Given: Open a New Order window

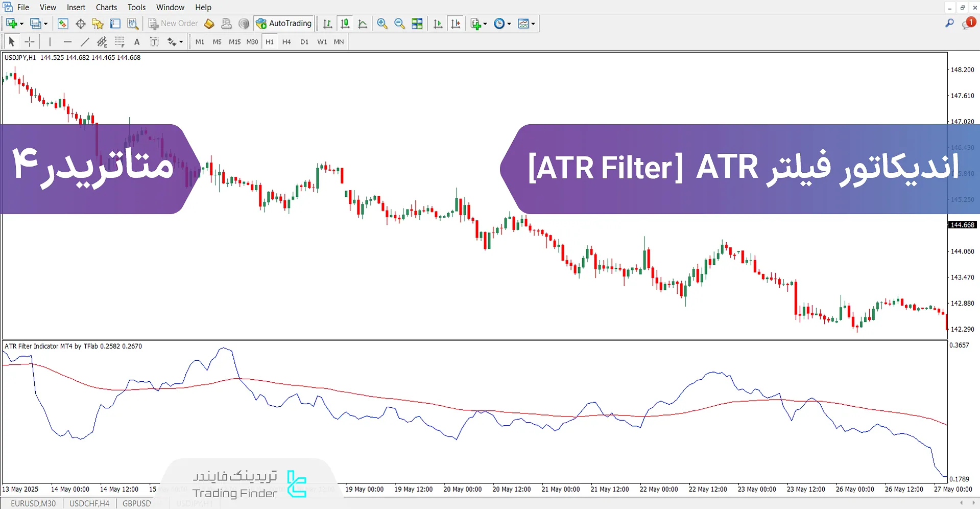Looking at the screenshot, I should tap(173, 24).
